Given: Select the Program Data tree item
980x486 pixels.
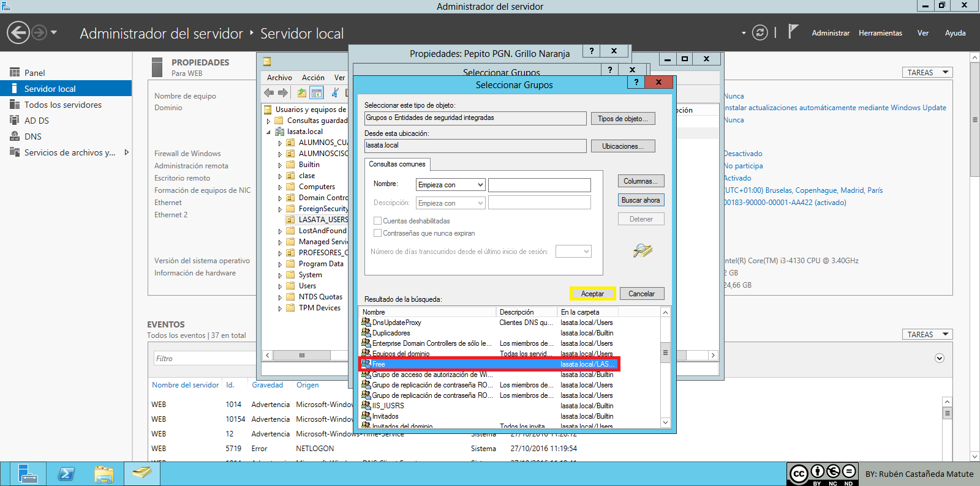Looking at the screenshot, I should point(321,264).
